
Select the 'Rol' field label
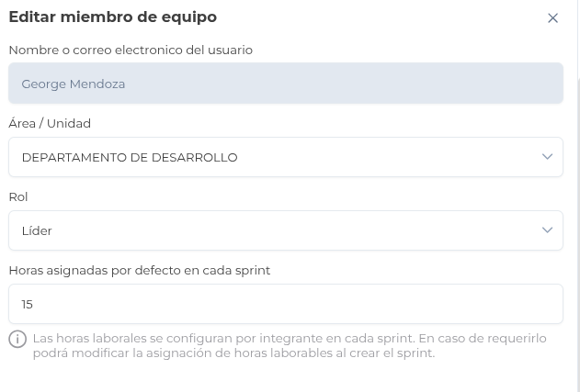pyautogui.click(x=17, y=196)
